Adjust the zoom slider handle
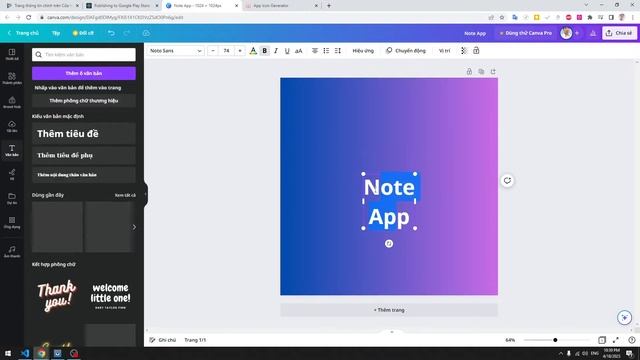The image size is (640, 360). 555,340
